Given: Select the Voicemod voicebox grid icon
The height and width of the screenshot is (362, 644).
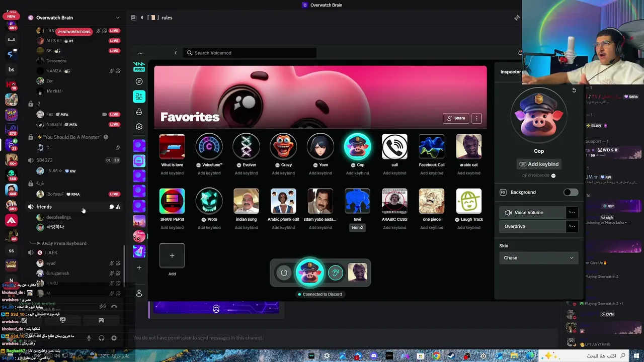Looking at the screenshot, I should click(139, 97).
